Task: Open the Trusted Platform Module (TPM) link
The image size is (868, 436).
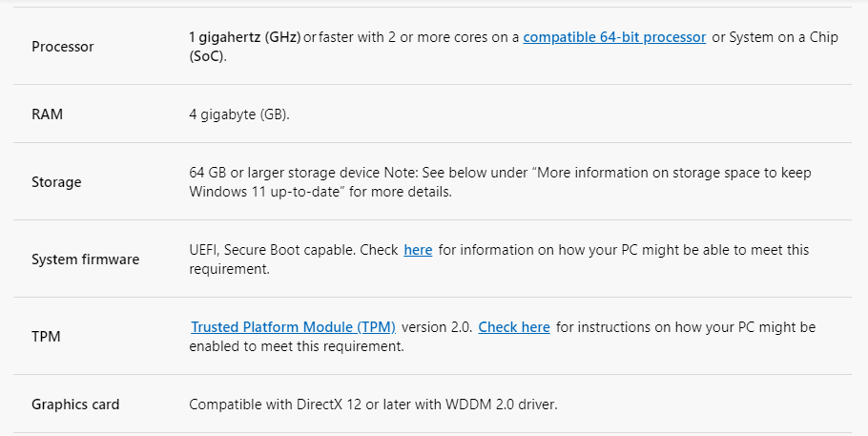Action: coord(294,327)
